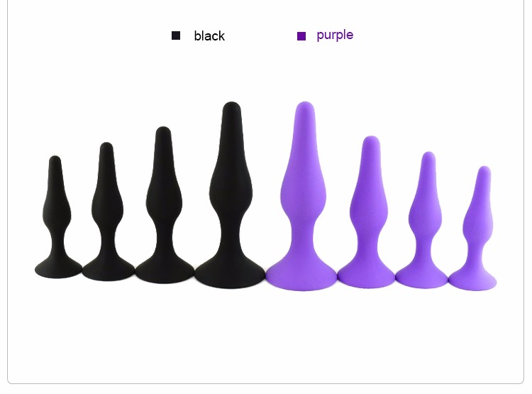Click the tallest purple product
The width and height of the screenshot is (532, 394).
pos(302,196)
